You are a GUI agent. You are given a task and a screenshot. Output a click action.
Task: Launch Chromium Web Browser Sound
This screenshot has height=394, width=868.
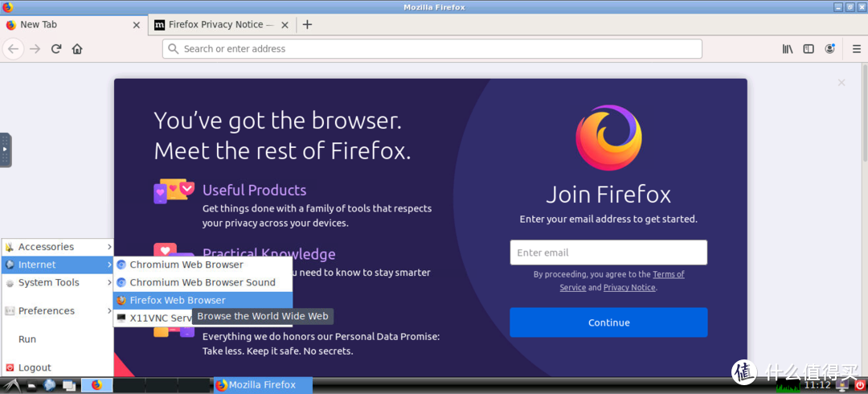(x=203, y=282)
